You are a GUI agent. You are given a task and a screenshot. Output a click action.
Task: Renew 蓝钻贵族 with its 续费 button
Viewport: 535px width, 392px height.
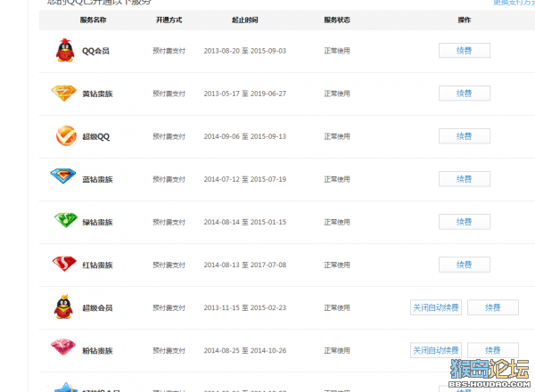(x=465, y=179)
